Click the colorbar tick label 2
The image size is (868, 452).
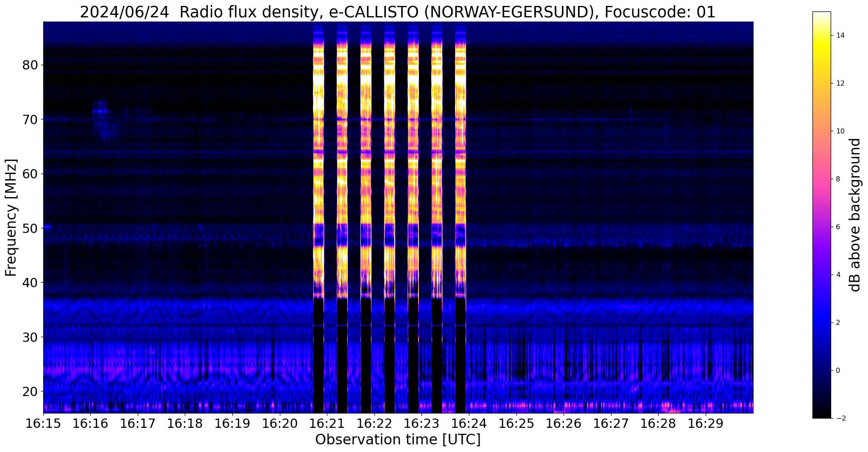(x=837, y=323)
